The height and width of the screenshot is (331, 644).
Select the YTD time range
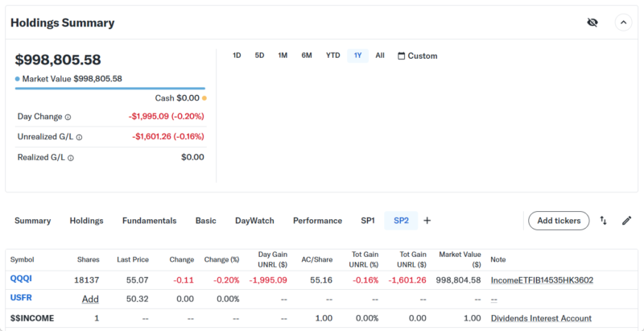click(332, 56)
